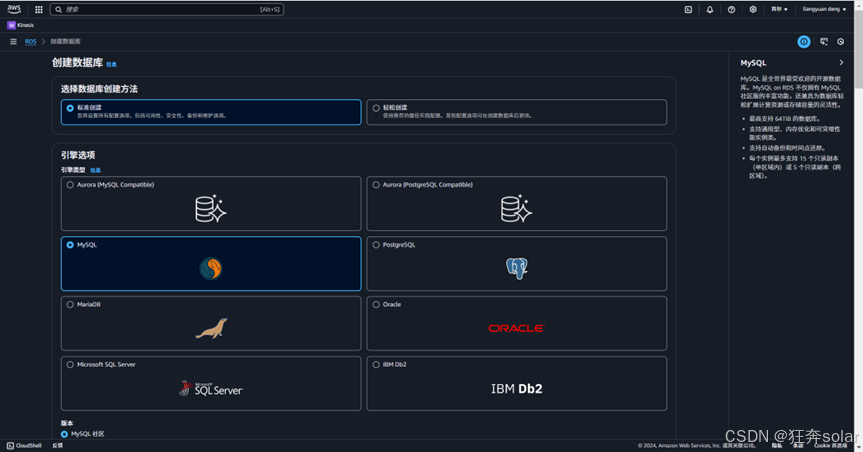The height and width of the screenshot is (452, 863).
Task: Select the IBM Db2 engine radio button
Action: point(376,364)
